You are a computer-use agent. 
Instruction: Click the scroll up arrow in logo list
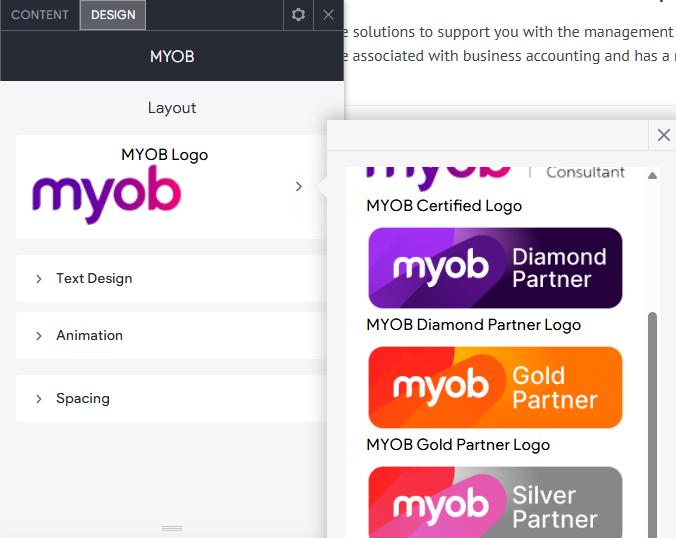click(652, 175)
